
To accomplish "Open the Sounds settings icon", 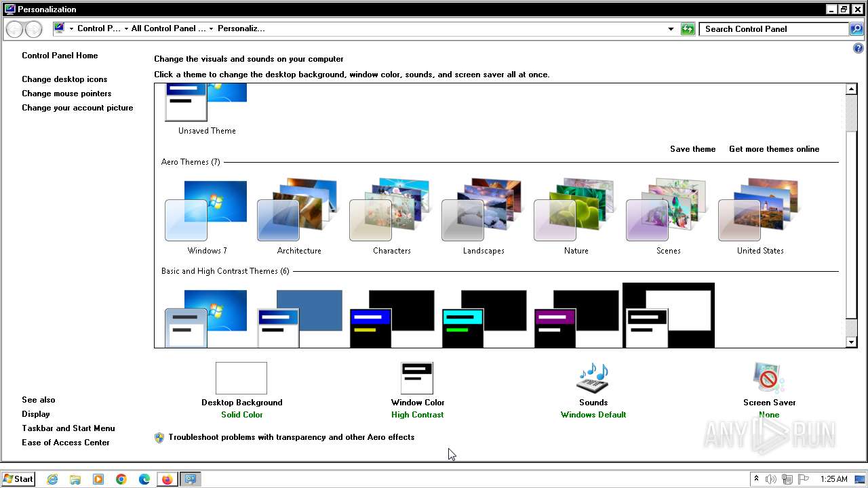I will [593, 378].
